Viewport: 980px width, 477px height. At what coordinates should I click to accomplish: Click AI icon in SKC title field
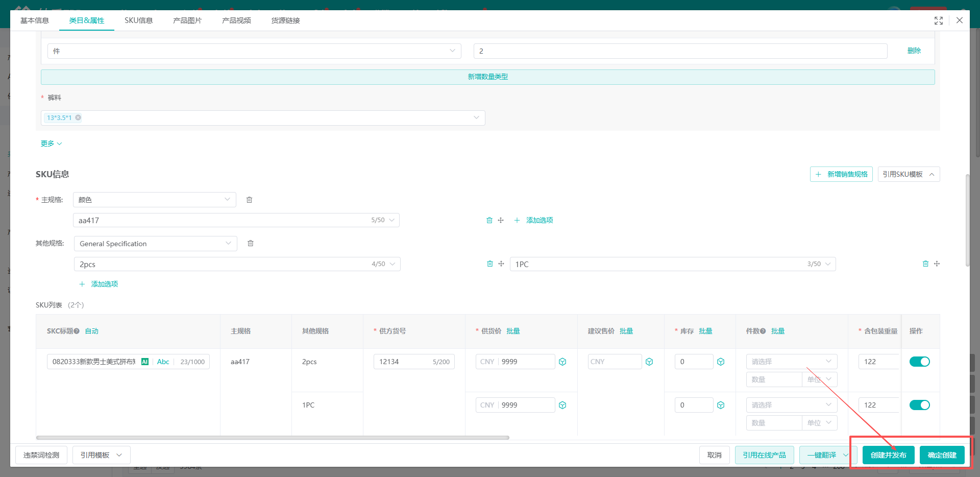click(145, 362)
